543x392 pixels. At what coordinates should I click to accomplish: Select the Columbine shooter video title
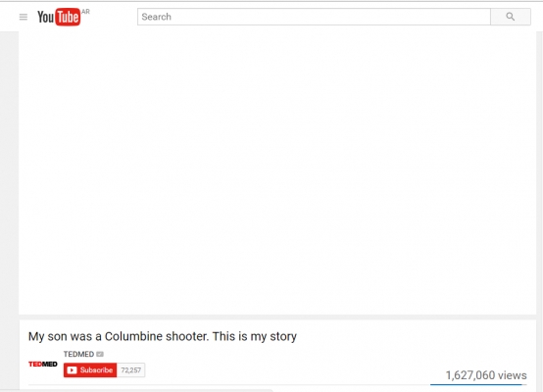click(x=163, y=336)
